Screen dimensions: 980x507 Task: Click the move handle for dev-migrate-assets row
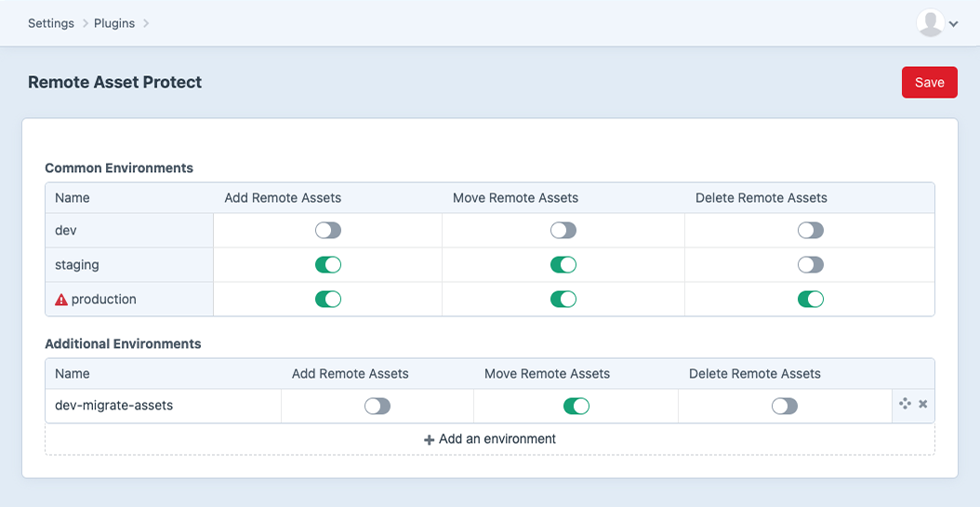[905, 404]
